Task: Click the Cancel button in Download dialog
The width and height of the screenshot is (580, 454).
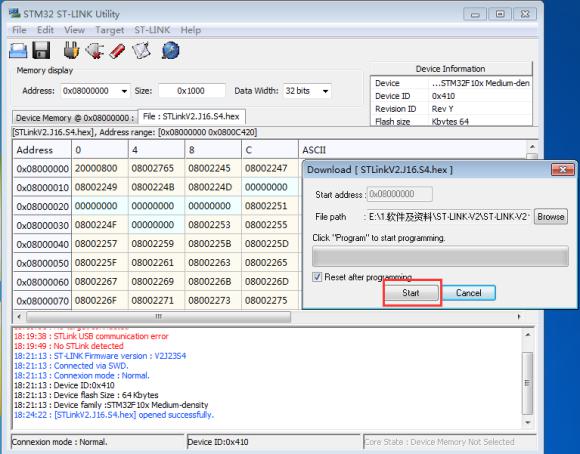Action: pos(469,293)
